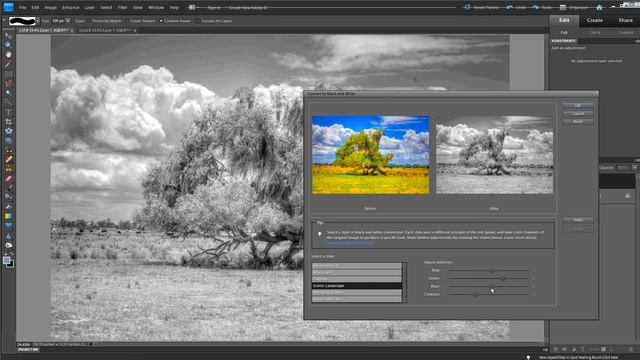Open the brush Size slider dropdown
640x360 pixels.
pyautogui.click(x=68, y=20)
